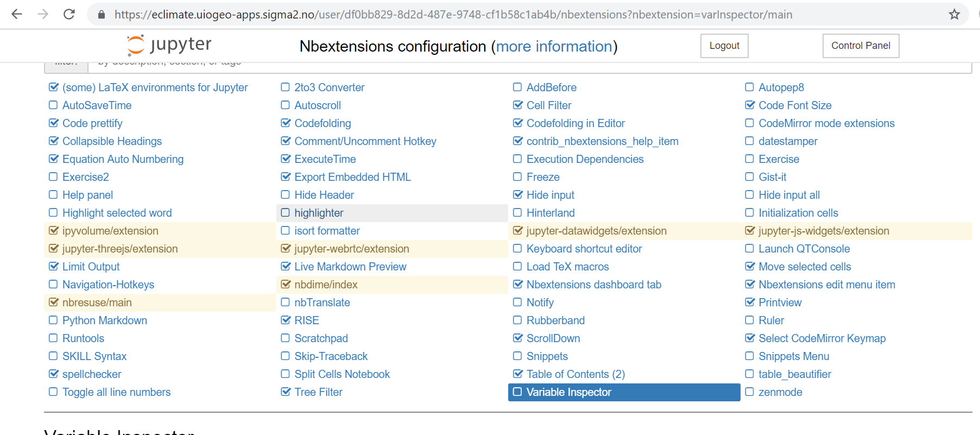Select ipyvolume/extension entry
Image resolution: width=980 pixels, height=435 pixels.
pyautogui.click(x=110, y=231)
